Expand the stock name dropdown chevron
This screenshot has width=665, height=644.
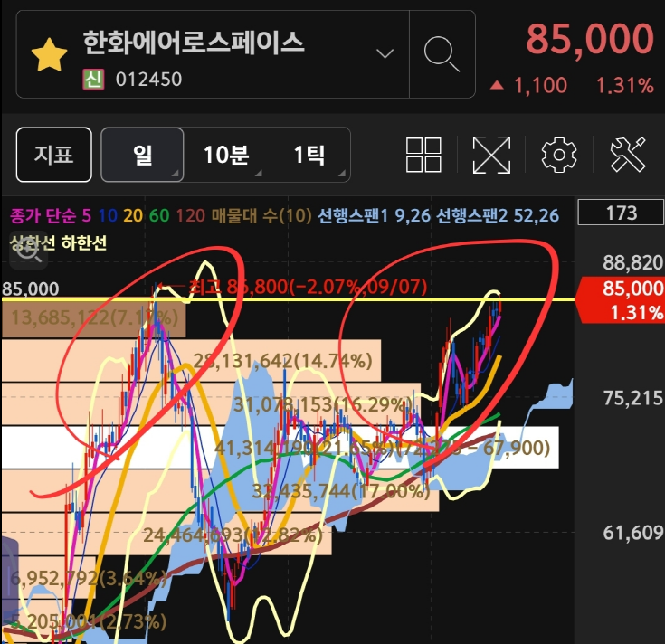[385, 53]
